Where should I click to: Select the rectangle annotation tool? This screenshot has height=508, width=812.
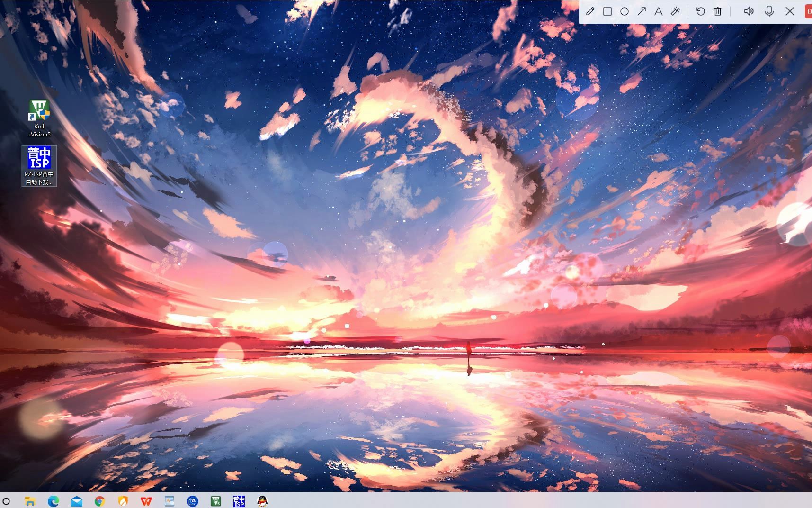click(607, 11)
